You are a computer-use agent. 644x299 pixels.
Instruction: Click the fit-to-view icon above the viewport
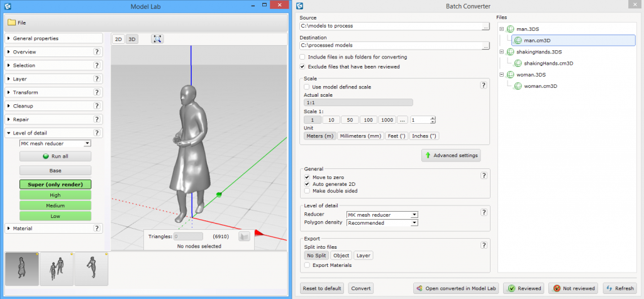click(157, 39)
